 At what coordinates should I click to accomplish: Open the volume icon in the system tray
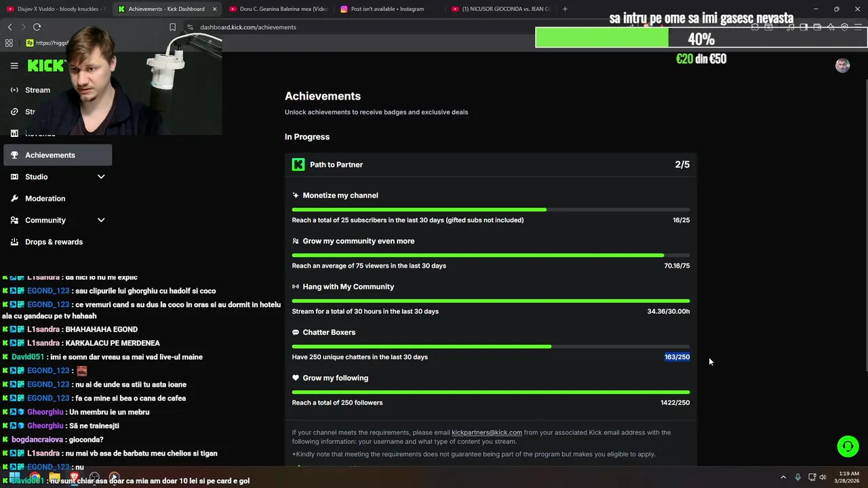[823, 477]
